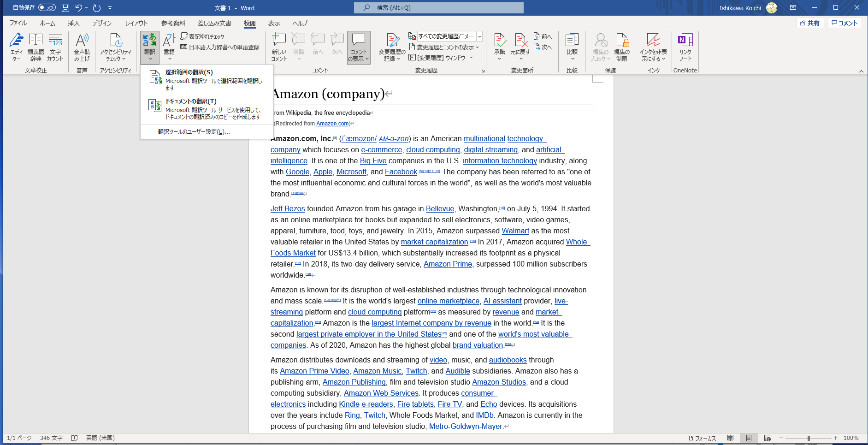Switch to Read Mode view in status bar
This screenshot has width=868, height=445.
click(x=731, y=438)
